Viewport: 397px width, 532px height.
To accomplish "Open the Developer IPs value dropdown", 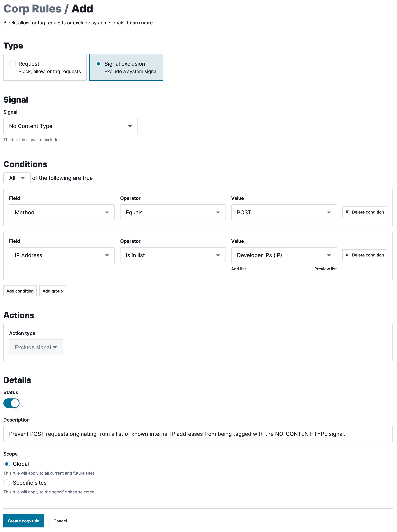I will pyautogui.click(x=284, y=255).
